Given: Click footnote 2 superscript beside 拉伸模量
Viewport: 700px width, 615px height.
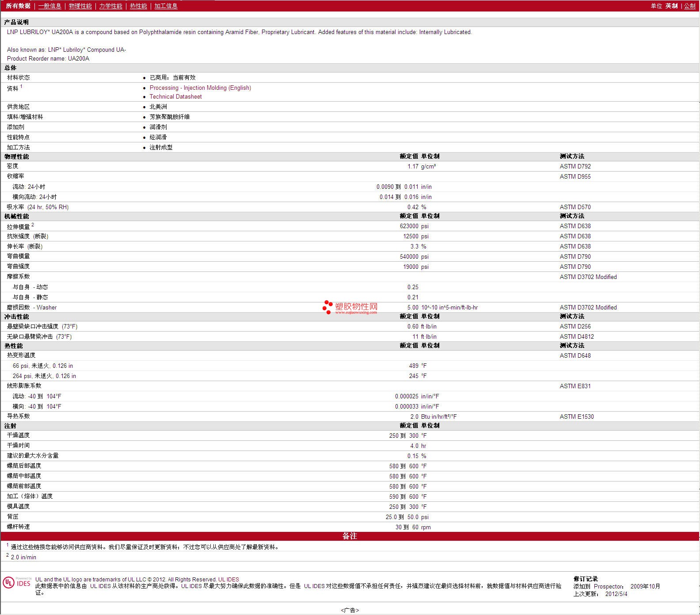Looking at the screenshot, I should tap(33, 225).
